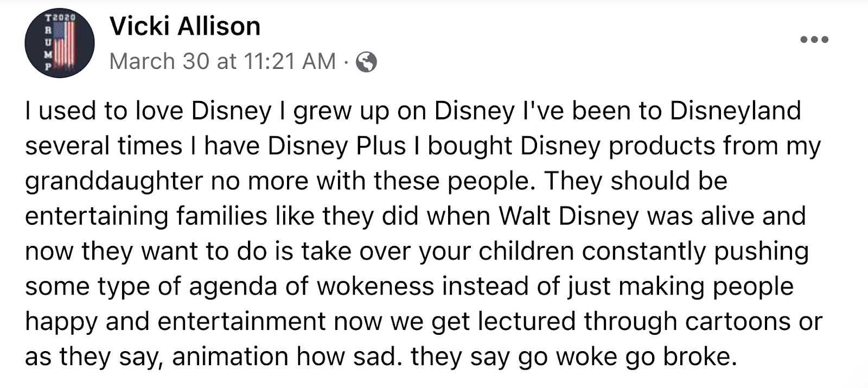868x388 pixels.
Task: Click "Walt Disney" in the post text
Action: coord(568,216)
